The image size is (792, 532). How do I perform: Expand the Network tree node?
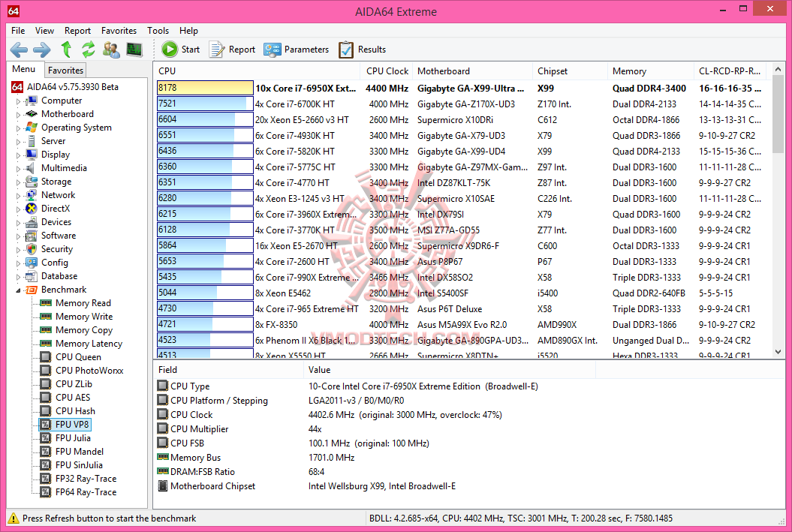18,195
